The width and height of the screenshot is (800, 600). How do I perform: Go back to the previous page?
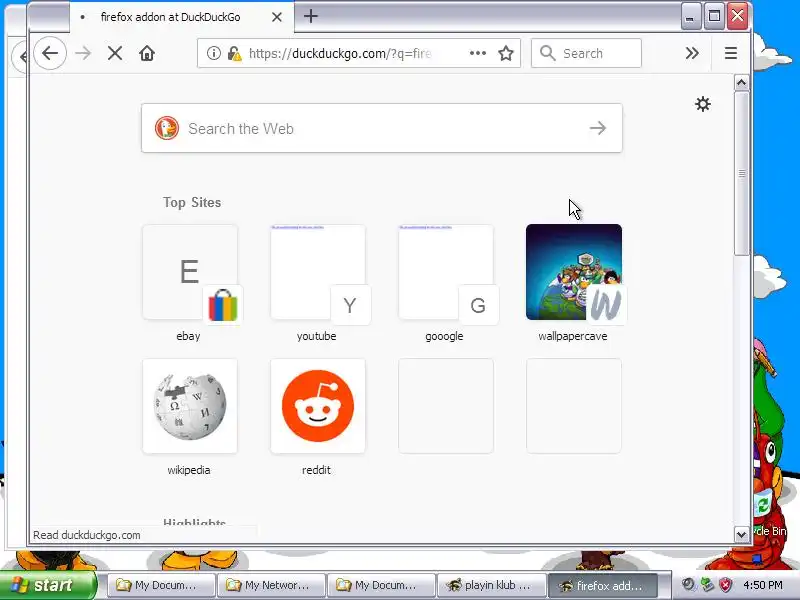50,53
